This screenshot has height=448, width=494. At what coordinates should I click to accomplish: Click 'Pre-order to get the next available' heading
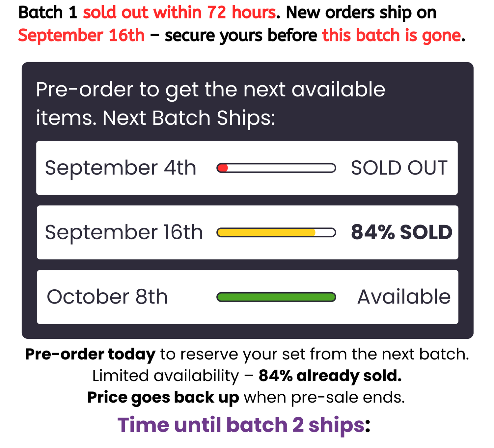point(210,90)
